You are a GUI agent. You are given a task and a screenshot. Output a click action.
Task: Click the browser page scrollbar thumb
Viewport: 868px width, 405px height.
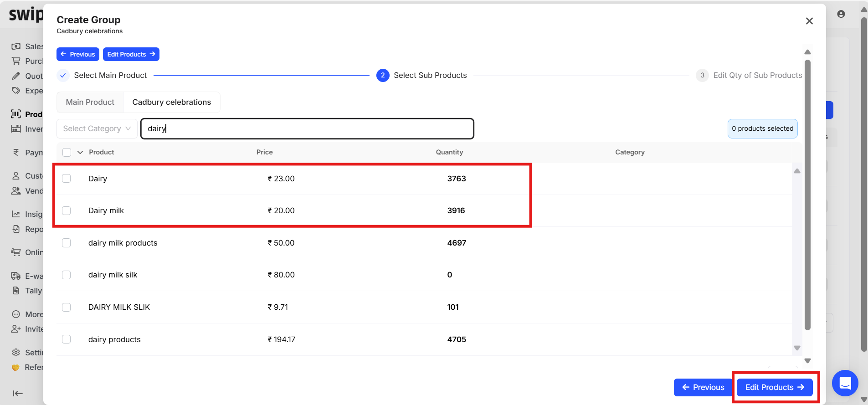pyautogui.click(x=864, y=185)
